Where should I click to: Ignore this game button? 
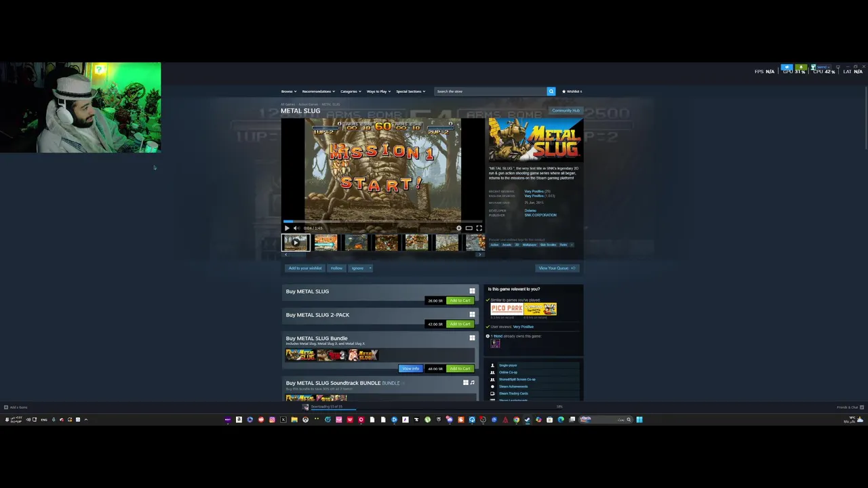[x=357, y=268]
